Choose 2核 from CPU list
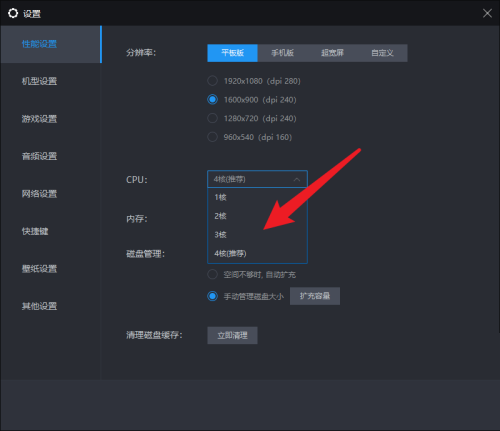 coord(257,216)
